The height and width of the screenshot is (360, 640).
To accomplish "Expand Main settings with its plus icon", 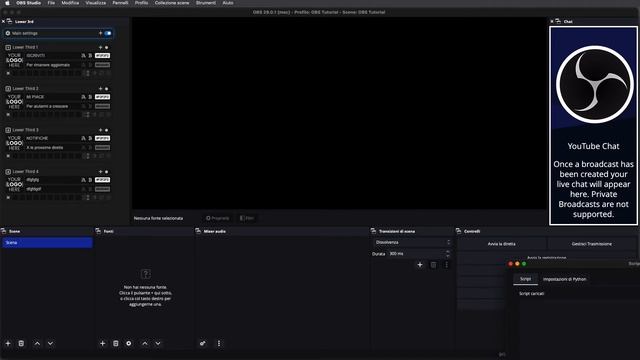I will (100, 33).
